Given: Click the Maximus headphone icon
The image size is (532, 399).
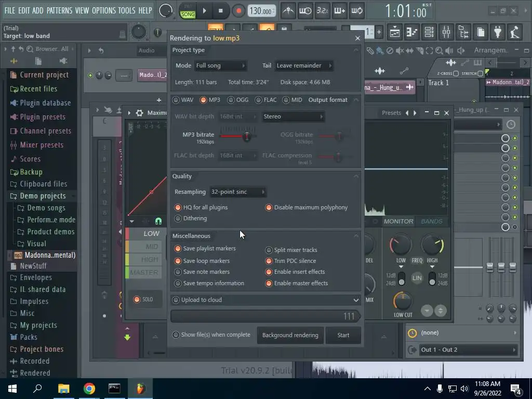Looking at the screenshot, I should click(x=158, y=221).
